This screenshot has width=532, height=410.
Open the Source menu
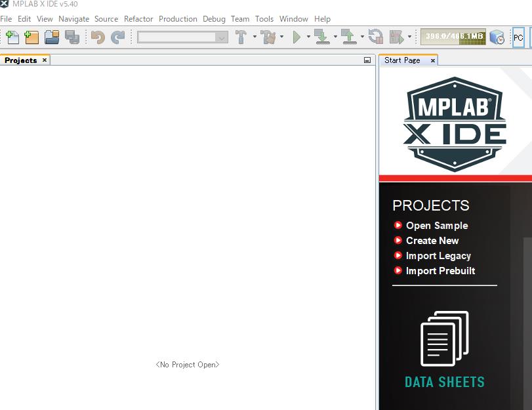point(106,19)
